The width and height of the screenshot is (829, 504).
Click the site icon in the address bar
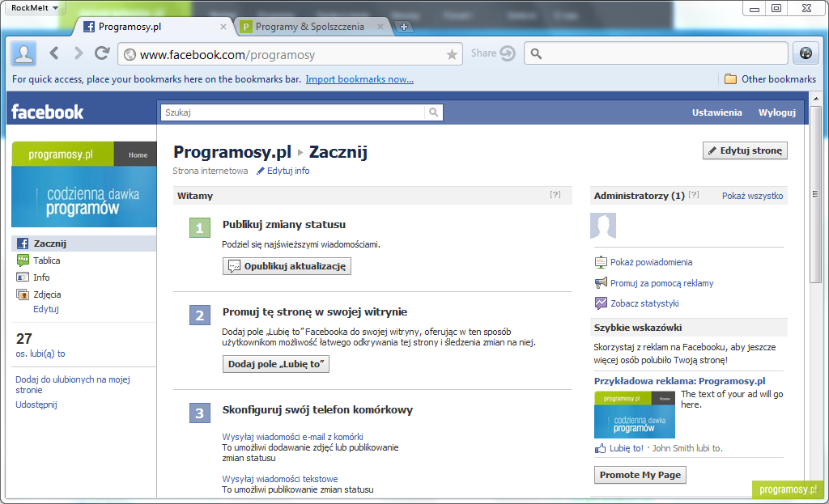tap(130, 54)
